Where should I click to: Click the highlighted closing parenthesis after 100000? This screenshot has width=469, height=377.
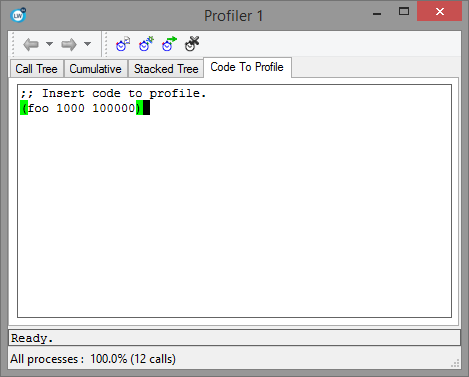(x=139, y=108)
